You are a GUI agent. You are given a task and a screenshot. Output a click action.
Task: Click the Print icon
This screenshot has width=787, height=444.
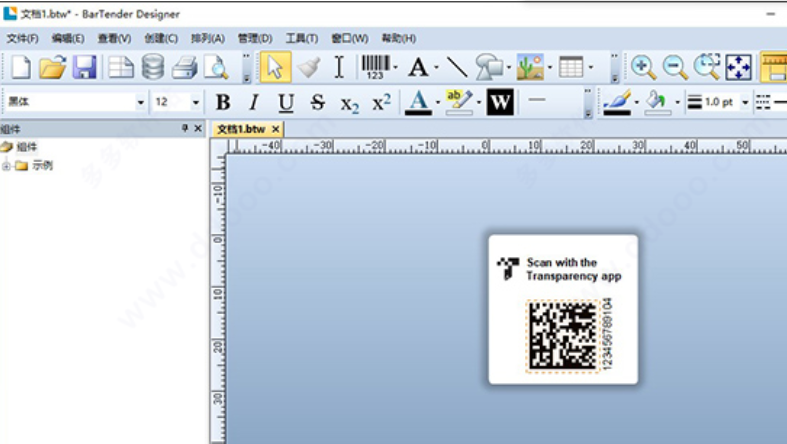tap(184, 67)
